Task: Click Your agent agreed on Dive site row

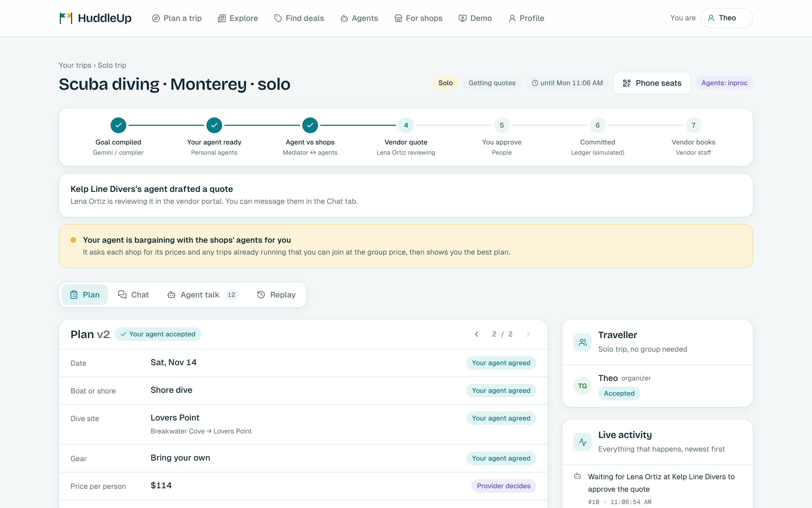Action: (x=501, y=418)
